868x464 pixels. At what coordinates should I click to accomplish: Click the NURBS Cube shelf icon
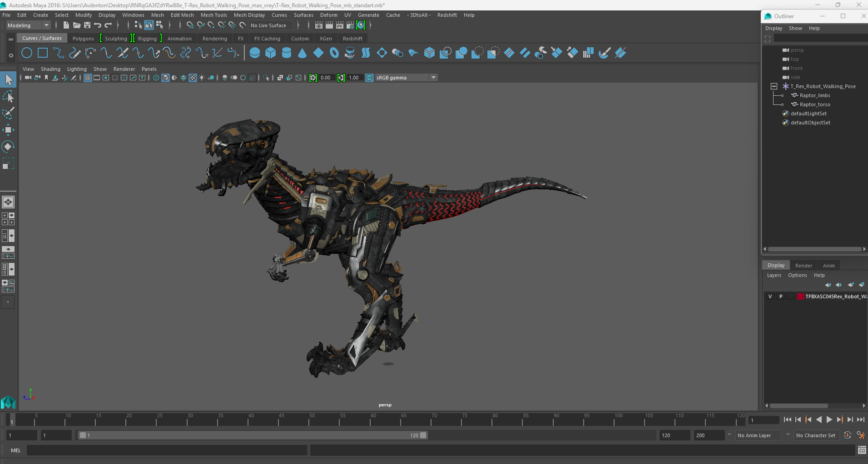(271, 53)
